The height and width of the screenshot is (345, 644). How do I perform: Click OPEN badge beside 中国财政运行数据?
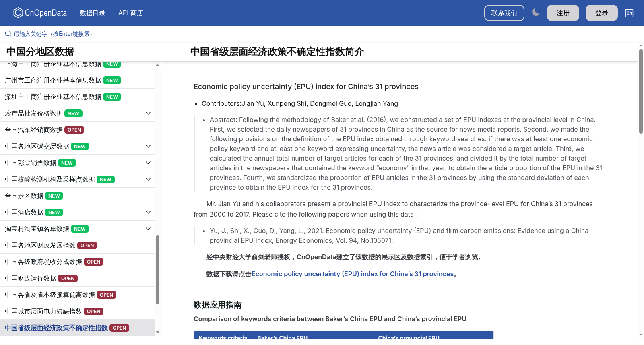68,279
